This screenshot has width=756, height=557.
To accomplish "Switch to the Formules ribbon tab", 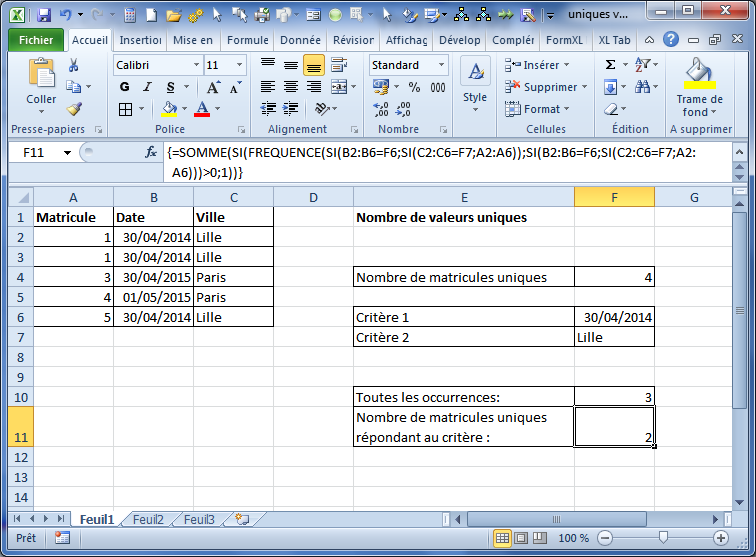I will click(247, 40).
